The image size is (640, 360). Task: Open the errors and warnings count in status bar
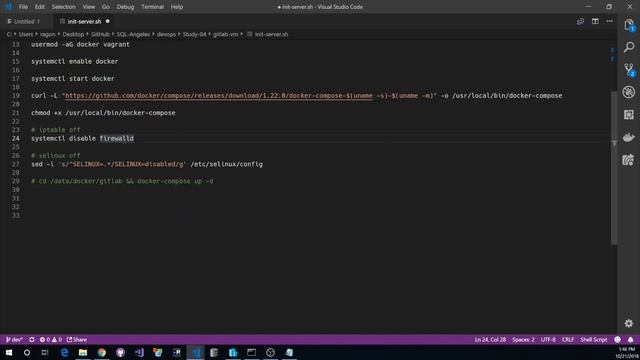coord(51,340)
